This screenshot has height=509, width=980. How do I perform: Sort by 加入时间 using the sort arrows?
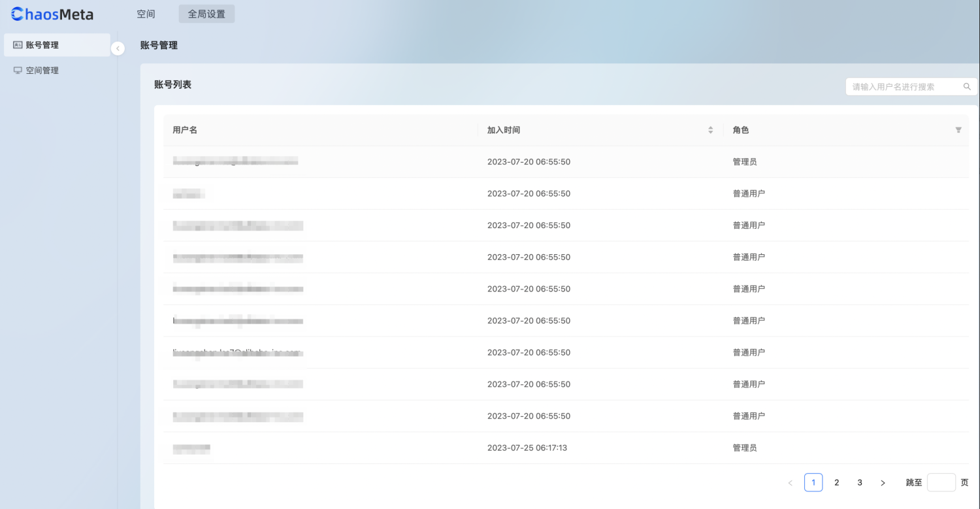coord(710,130)
